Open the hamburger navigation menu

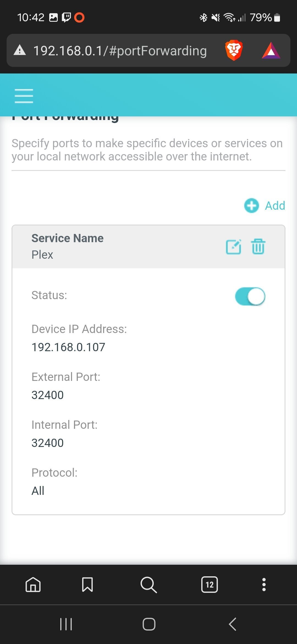[24, 96]
